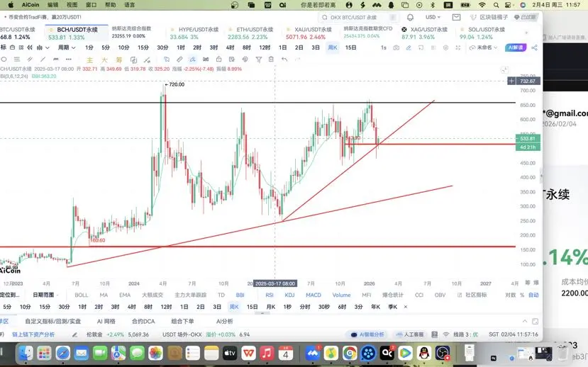Image resolution: width=588 pixels, height=367 pixels.
Task: Click the 对数 log scale option
Action: [511, 295]
